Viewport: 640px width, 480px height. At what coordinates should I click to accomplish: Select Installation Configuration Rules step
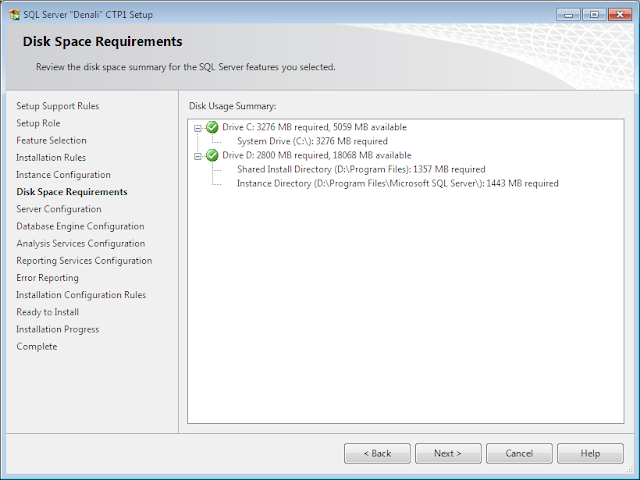81,295
